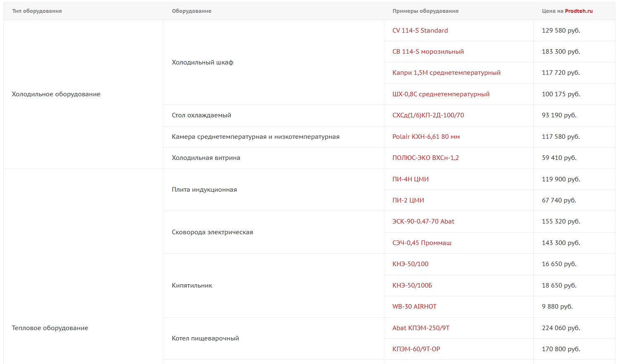Click the 224 060 руб. price cell
618x364 pixels.
coord(561,328)
